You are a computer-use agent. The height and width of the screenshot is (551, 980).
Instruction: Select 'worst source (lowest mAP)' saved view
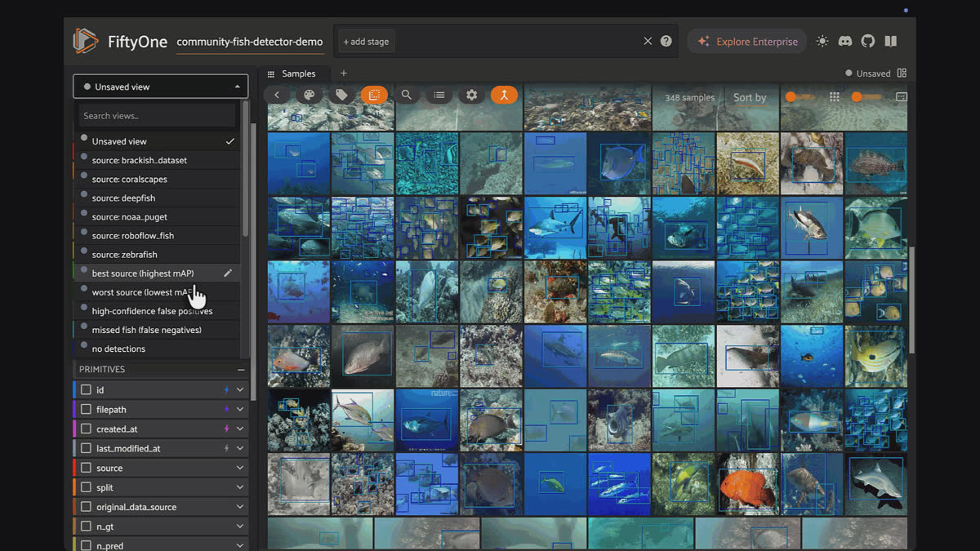coord(157,292)
